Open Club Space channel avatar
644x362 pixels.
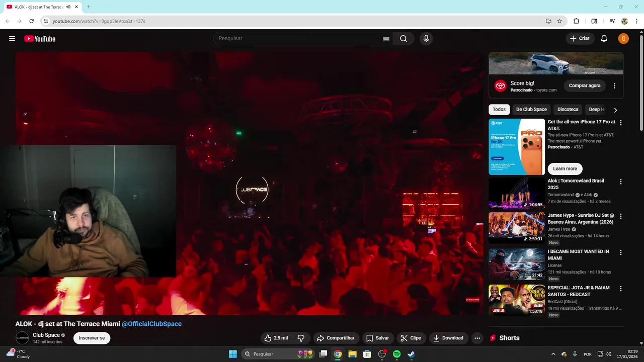click(x=22, y=338)
